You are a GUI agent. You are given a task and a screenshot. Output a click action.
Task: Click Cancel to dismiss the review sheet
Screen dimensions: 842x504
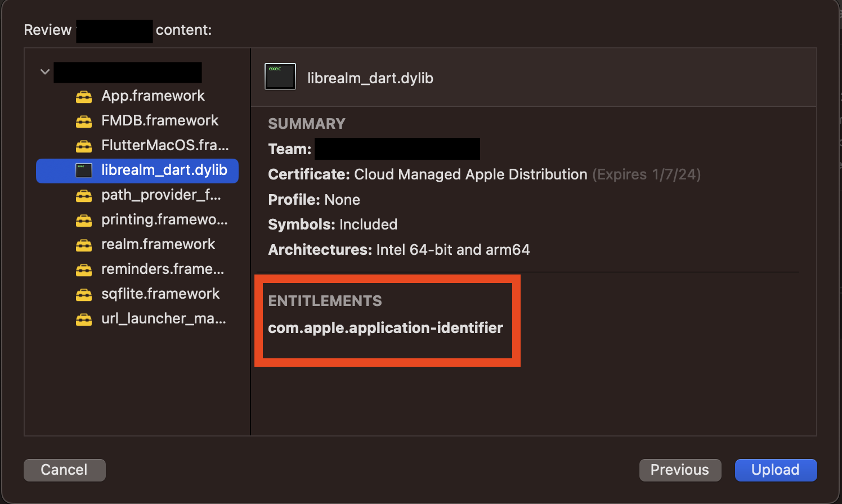pyautogui.click(x=64, y=470)
